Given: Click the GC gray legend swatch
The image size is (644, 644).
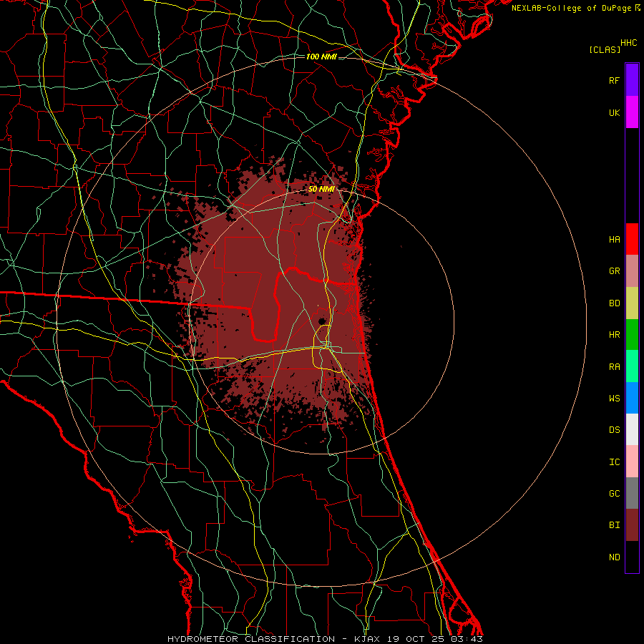Looking at the screenshot, I should [x=632, y=493].
